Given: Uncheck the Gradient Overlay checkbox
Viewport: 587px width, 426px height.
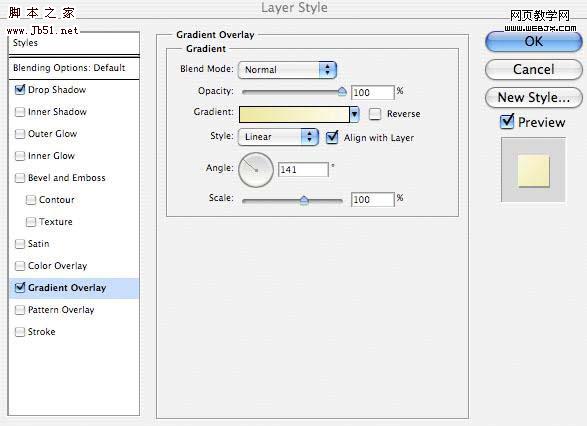Looking at the screenshot, I should [20, 287].
